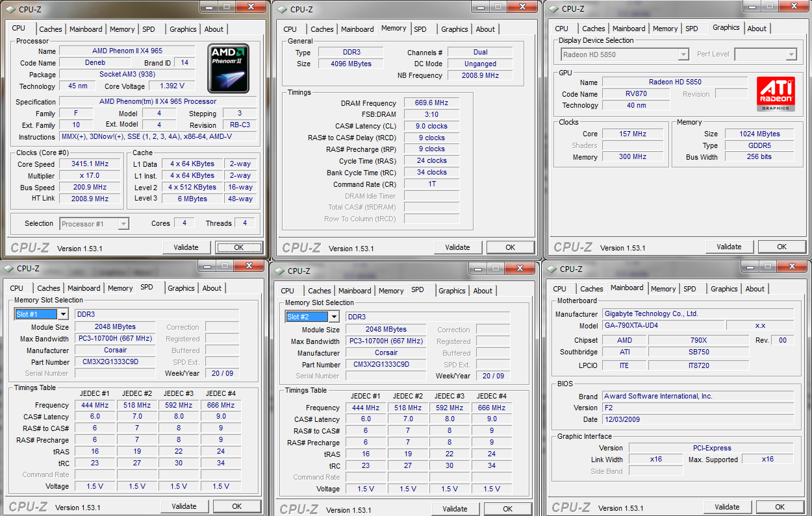Select the CPU tab in the Memory timings window

click(290, 29)
